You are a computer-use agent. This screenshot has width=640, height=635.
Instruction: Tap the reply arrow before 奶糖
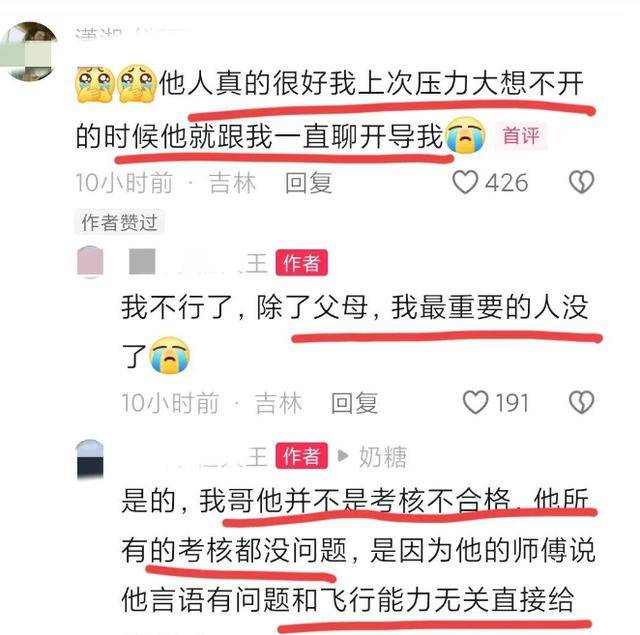tap(343, 456)
